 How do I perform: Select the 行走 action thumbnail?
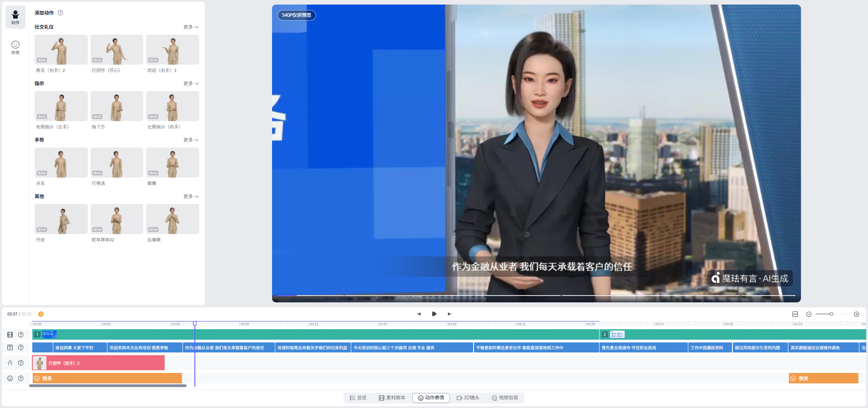(61, 219)
